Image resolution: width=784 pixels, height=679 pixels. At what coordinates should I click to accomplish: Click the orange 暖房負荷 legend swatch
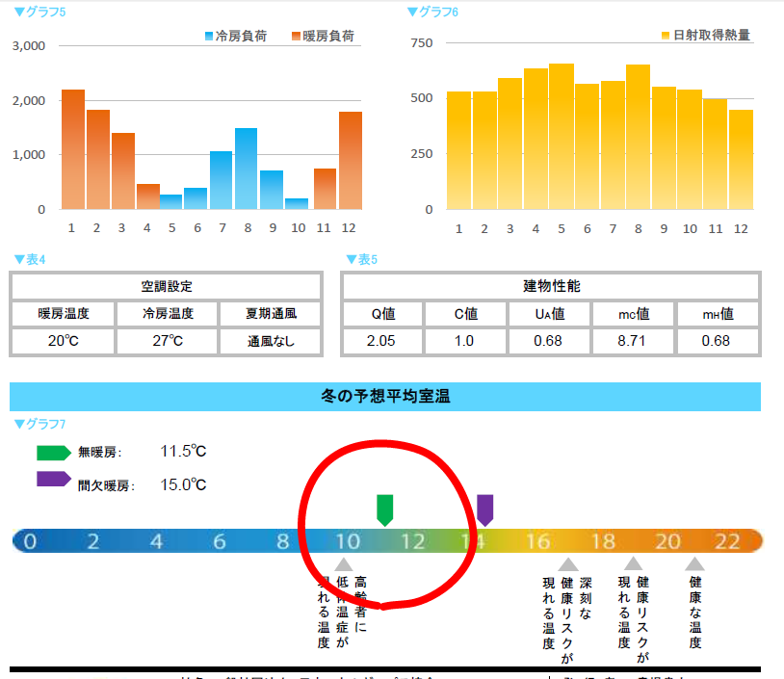(296, 37)
